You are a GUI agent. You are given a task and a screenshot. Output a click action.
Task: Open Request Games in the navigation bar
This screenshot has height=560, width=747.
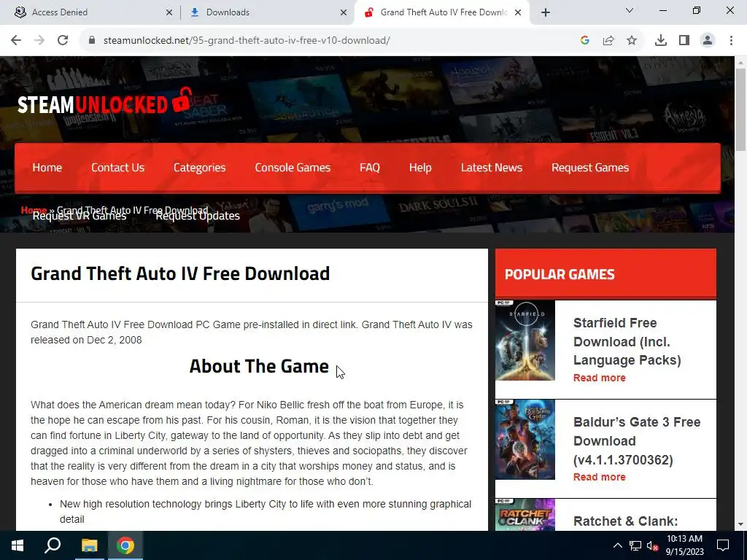coord(590,168)
